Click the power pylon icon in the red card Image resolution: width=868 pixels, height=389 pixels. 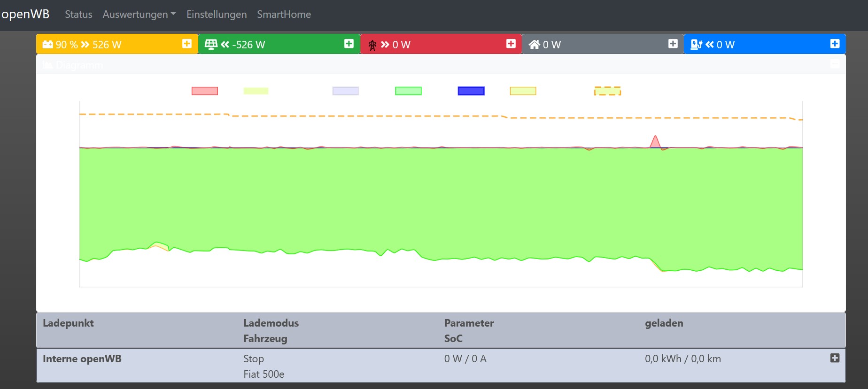tap(372, 45)
